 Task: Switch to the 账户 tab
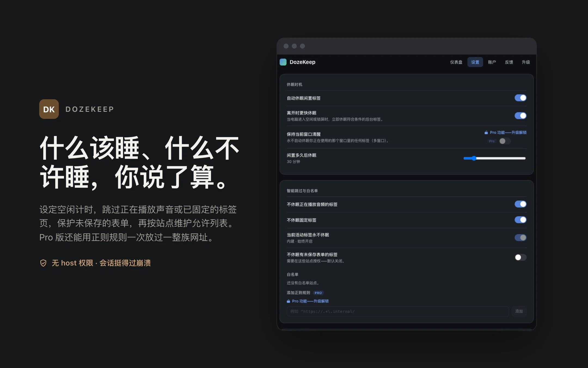pos(492,62)
